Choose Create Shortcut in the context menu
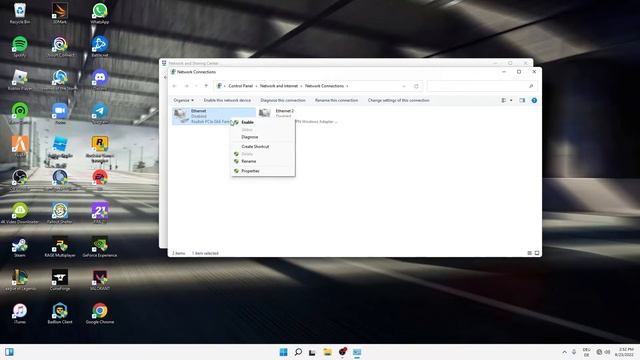 click(255, 147)
